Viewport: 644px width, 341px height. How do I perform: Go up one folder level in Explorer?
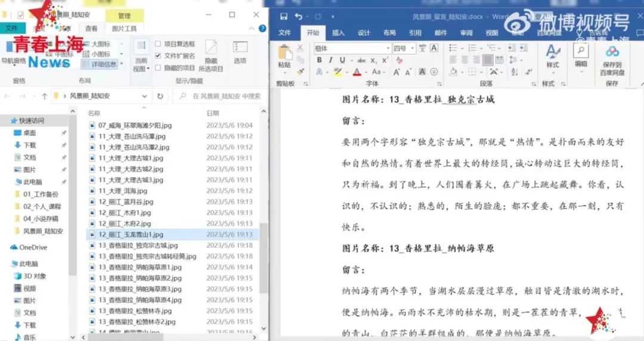(x=44, y=96)
